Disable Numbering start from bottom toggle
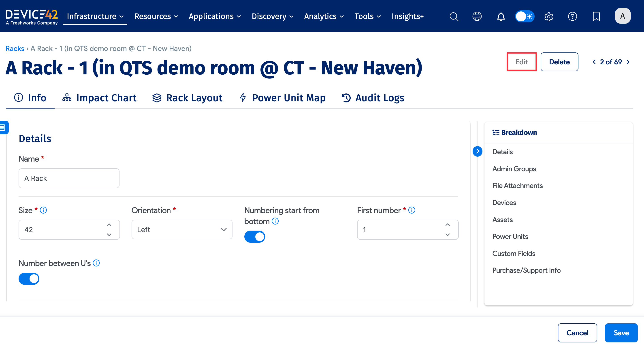The height and width of the screenshot is (346, 644). (x=254, y=237)
